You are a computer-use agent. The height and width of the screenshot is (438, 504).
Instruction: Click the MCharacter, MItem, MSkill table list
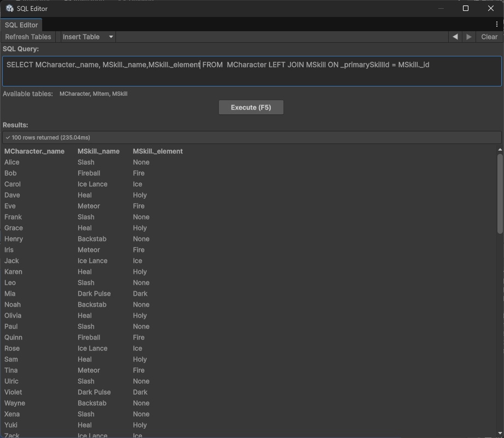point(94,94)
